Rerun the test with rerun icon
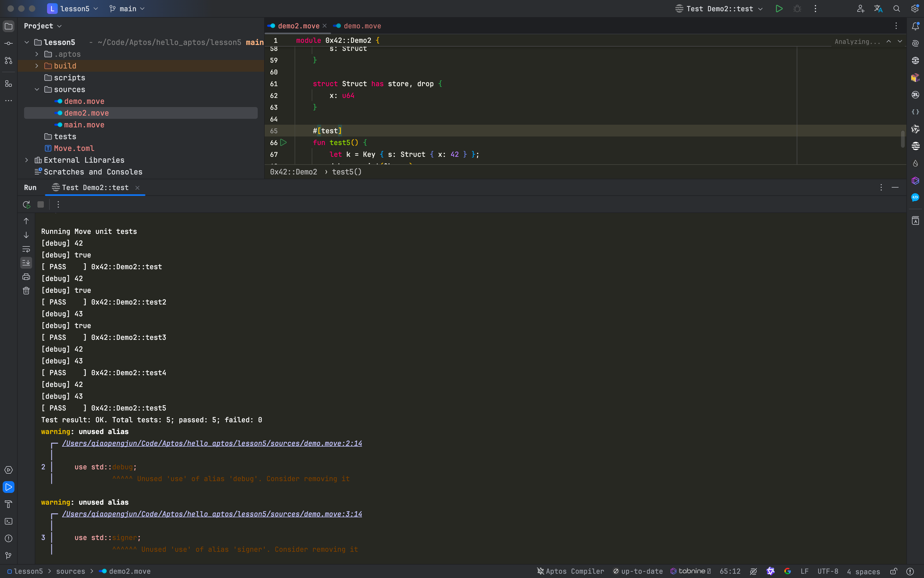924x578 pixels. pos(26,204)
